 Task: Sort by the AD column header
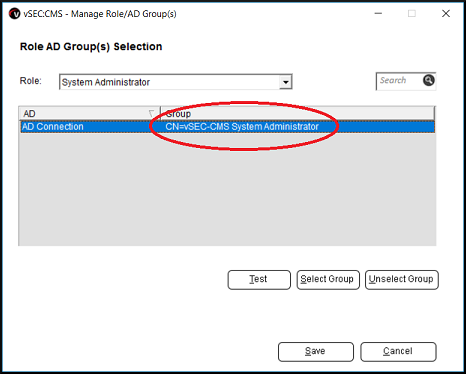tap(89, 114)
